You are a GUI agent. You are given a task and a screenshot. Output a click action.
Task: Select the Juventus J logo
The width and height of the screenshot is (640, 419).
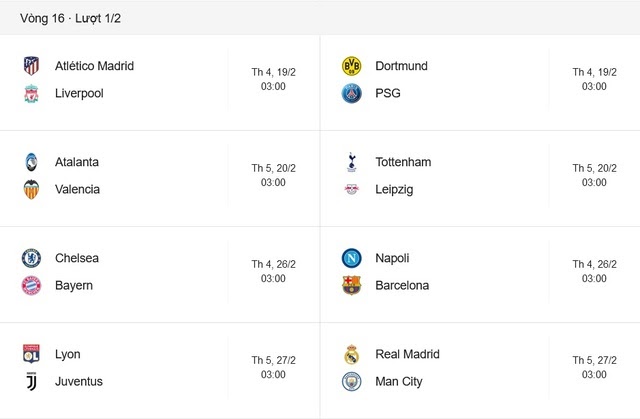(x=30, y=381)
